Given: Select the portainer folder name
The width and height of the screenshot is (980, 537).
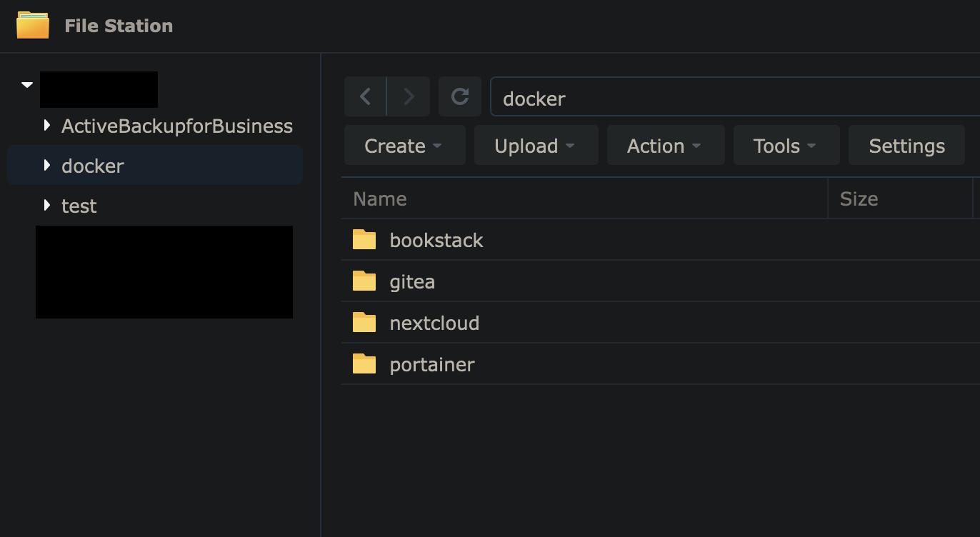Looking at the screenshot, I should point(432,365).
